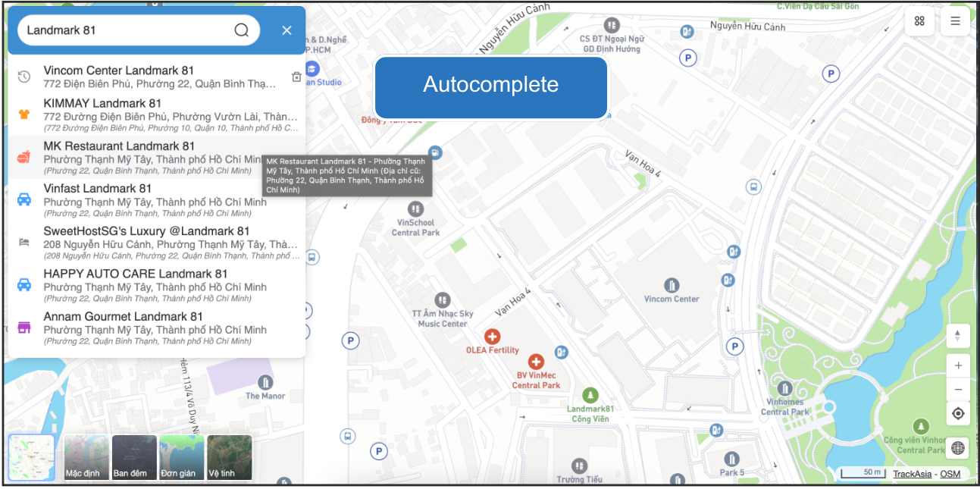
Task: Select the Vinfast Landmark 81 suggestion
Action: pos(157,199)
